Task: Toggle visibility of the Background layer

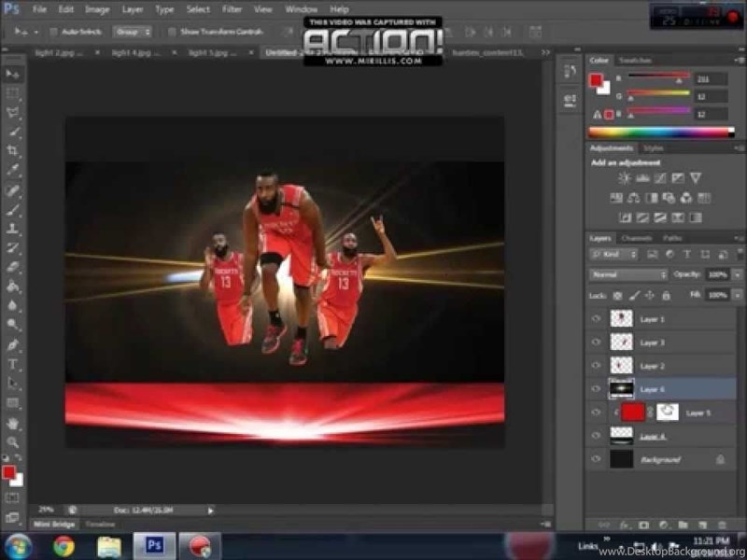Action: (596, 459)
